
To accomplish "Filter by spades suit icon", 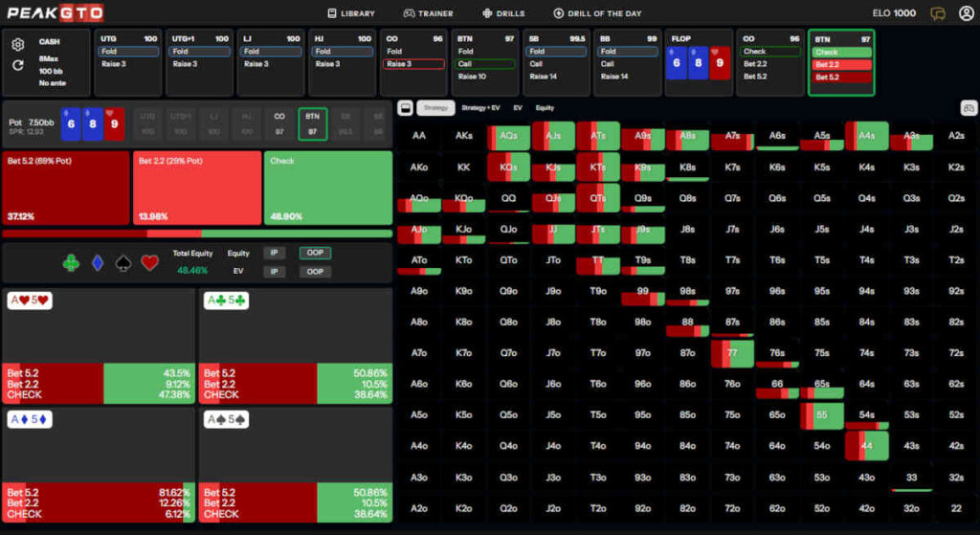I will (122, 262).
